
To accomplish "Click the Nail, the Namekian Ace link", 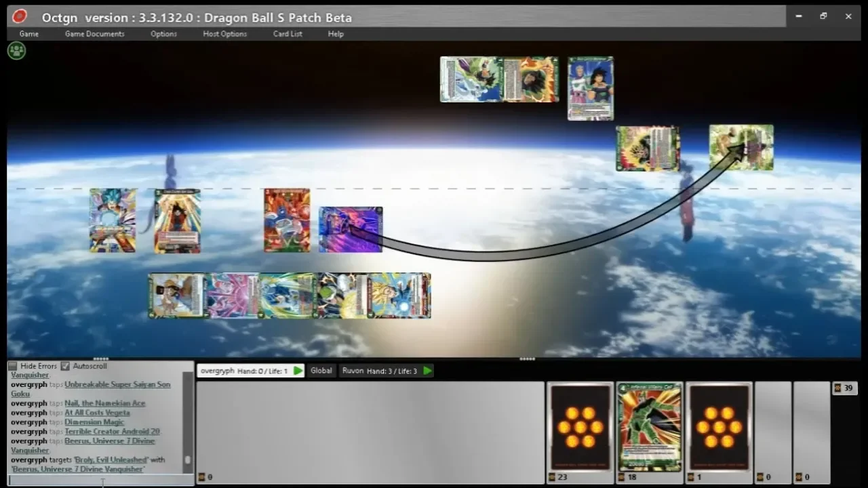I will coord(105,403).
